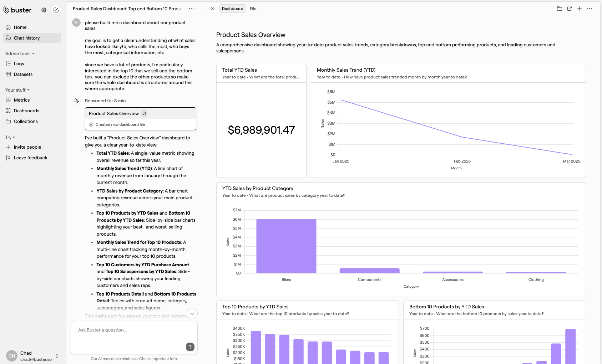602x364 pixels.
Task: Open the folder icon in top toolbar
Action: [560, 9]
